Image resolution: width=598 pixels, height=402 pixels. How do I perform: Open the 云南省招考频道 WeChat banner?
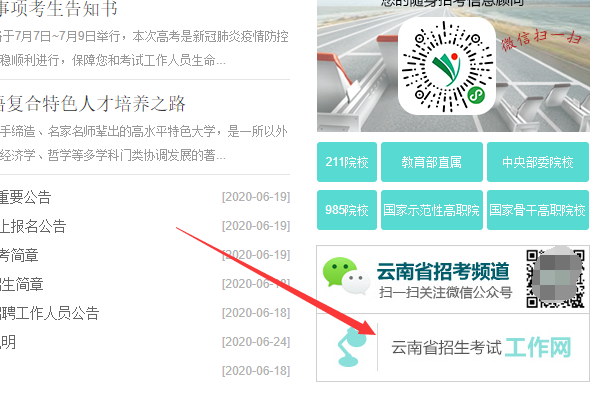pyautogui.click(x=453, y=279)
